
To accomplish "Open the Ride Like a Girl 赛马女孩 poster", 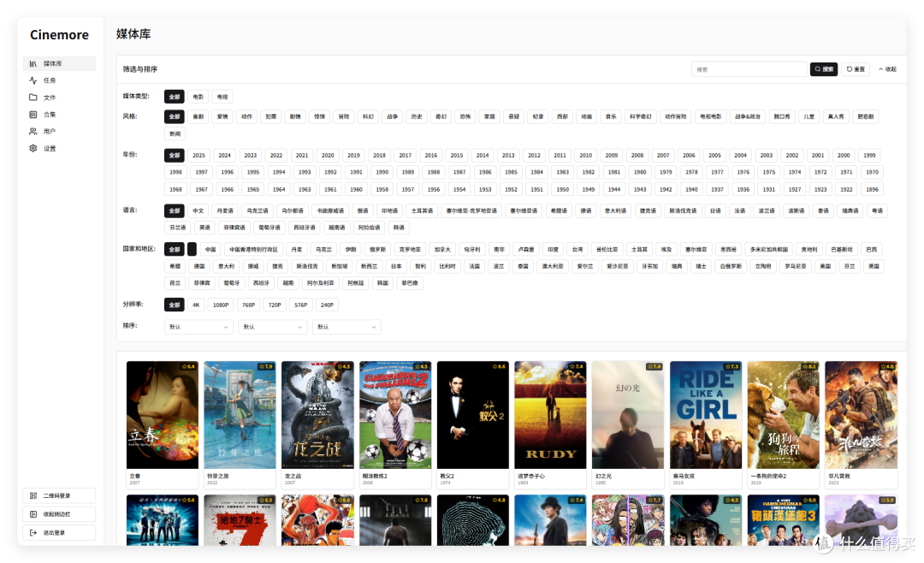I will click(x=706, y=415).
